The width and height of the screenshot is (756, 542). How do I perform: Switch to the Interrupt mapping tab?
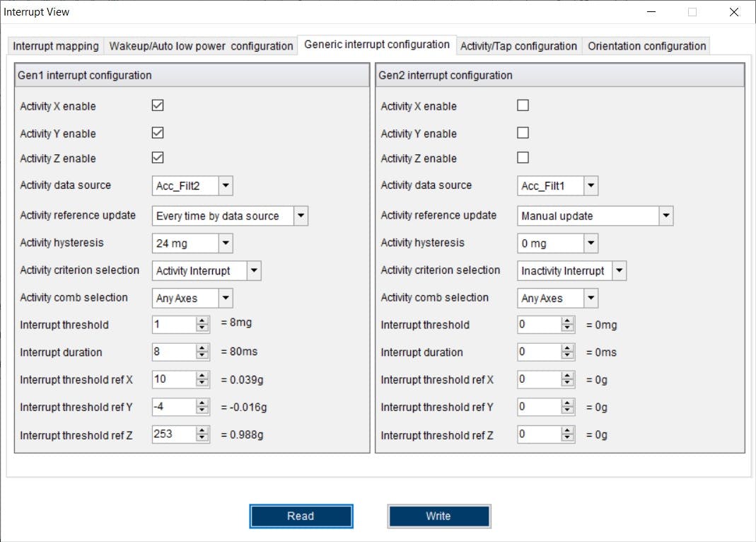pos(55,46)
